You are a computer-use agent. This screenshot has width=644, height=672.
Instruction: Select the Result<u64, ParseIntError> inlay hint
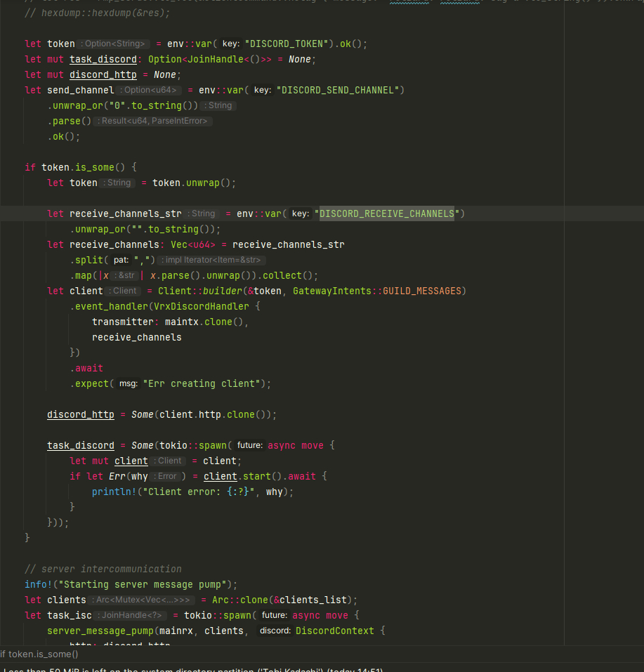(153, 121)
